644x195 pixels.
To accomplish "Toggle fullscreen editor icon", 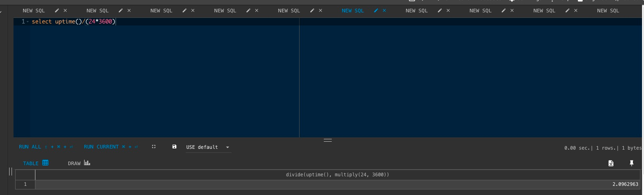I will tap(154, 147).
